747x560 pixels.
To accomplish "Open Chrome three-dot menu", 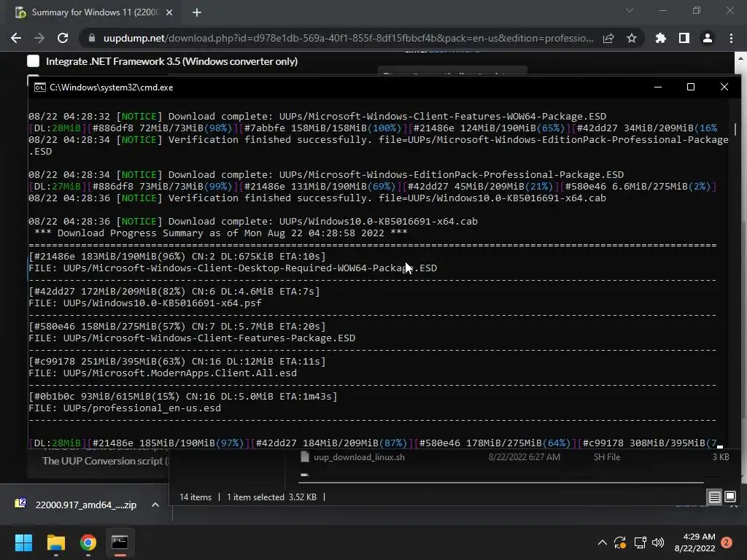I will (731, 38).
